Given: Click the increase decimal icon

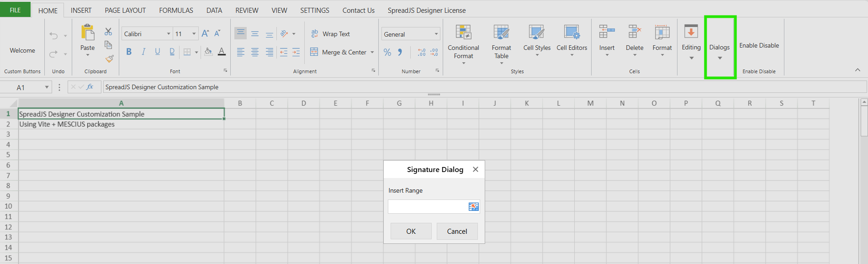Looking at the screenshot, I should [422, 52].
